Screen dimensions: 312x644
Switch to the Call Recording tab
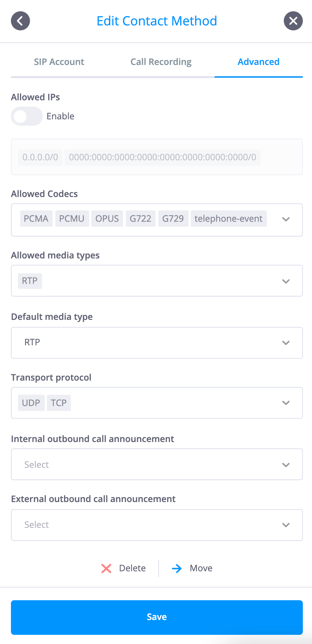tap(161, 62)
